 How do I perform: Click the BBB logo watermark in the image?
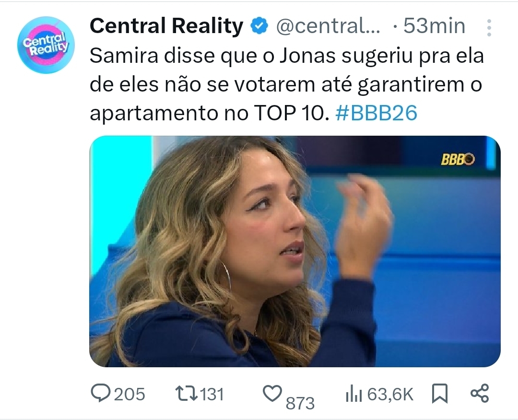click(458, 160)
